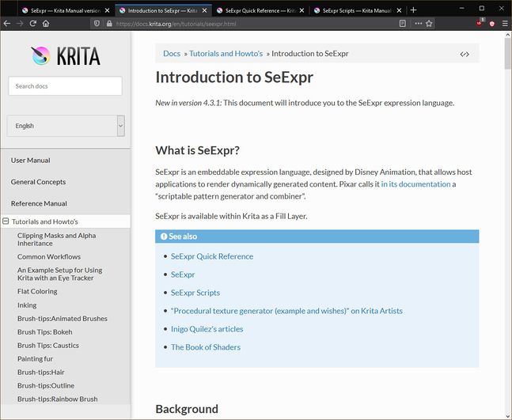This screenshot has width=512, height=420.
Task: Open User Manual in the sidebar
Action: 30,161
